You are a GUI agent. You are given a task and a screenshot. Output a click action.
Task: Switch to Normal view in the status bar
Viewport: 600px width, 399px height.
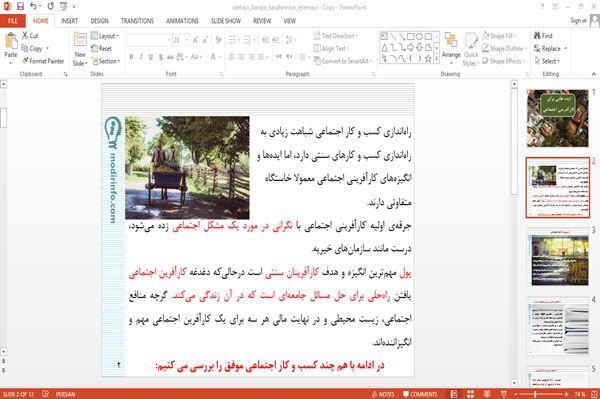tap(454, 394)
